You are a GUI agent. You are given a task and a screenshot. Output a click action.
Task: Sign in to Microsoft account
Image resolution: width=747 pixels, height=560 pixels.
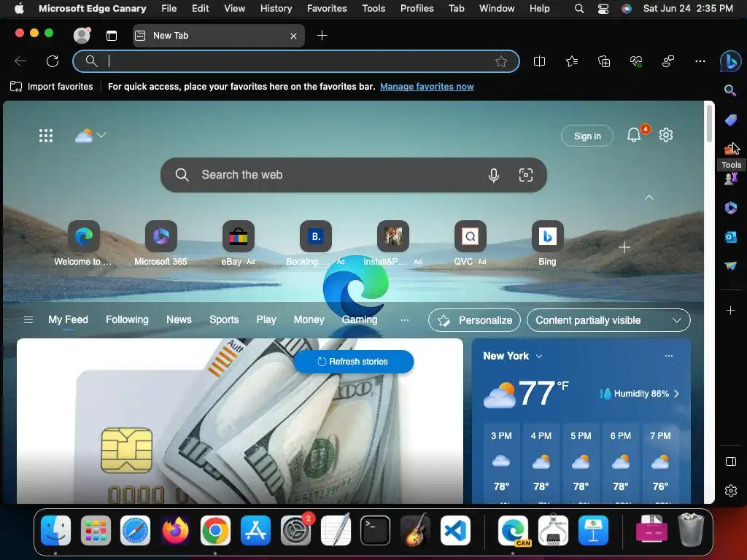click(587, 136)
